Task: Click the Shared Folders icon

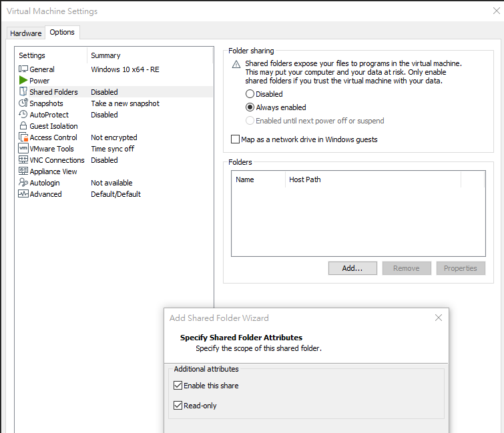Action: pos(23,92)
